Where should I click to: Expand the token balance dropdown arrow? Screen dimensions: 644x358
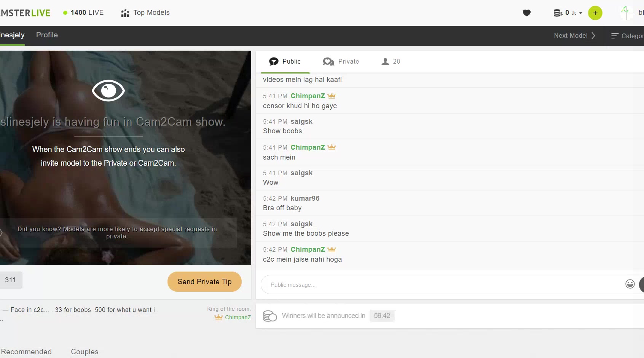(581, 13)
